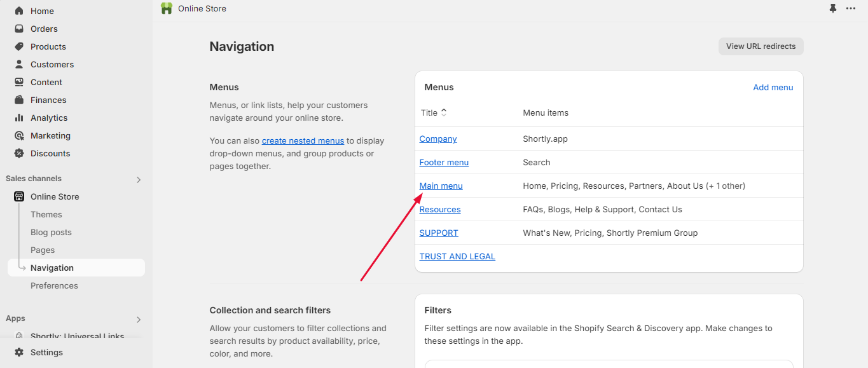Click the Content image icon
Viewport: 868px width, 368px height.
click(19, 82)
